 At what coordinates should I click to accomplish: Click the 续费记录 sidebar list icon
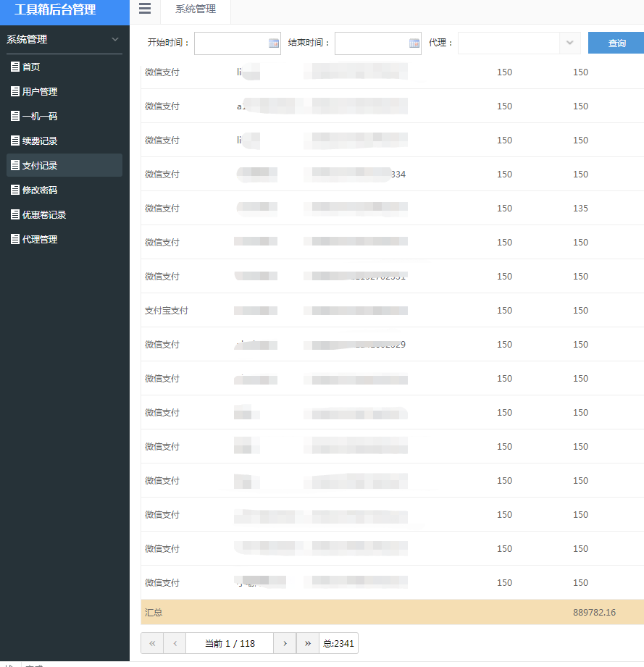coord(15,140)
